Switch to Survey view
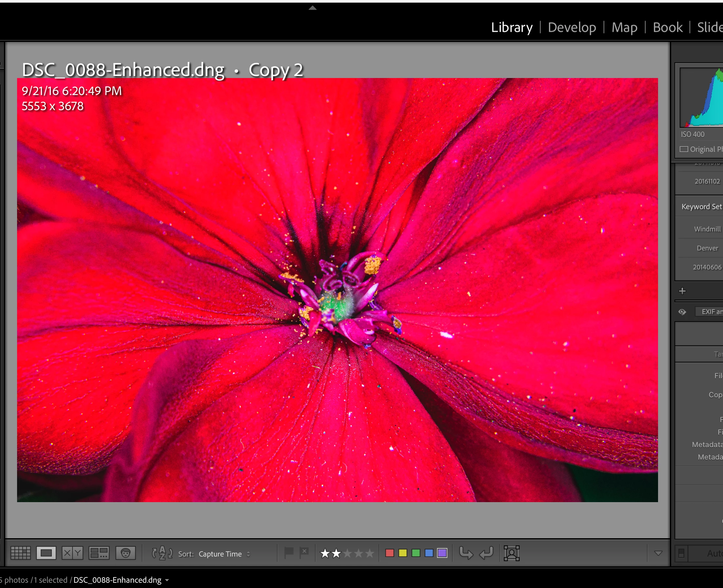 (x=99, y=553)
